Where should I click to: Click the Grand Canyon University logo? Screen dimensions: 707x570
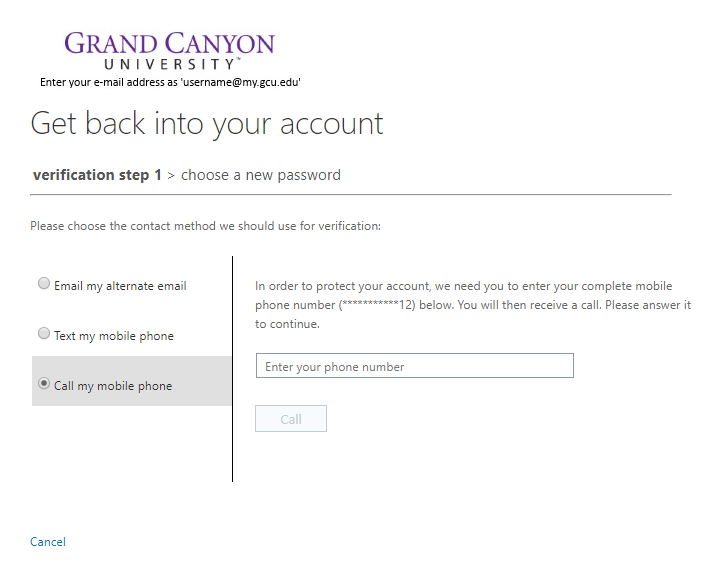point(170,51)
